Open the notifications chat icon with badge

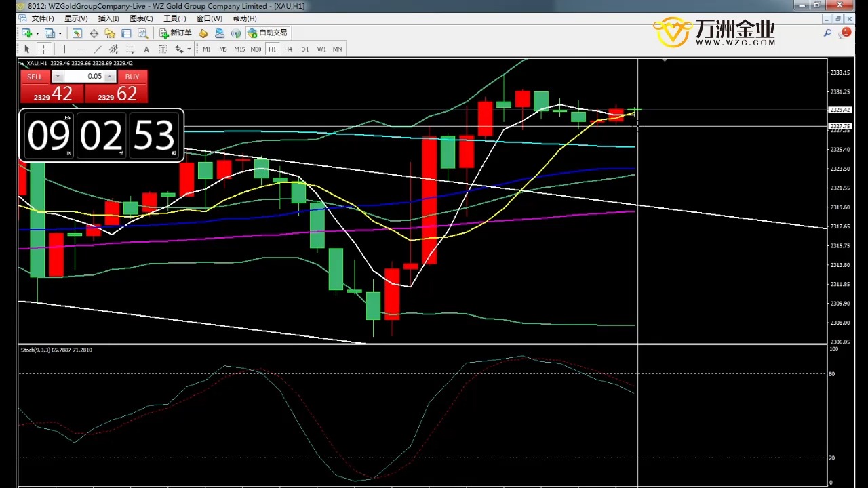(844, 33)
